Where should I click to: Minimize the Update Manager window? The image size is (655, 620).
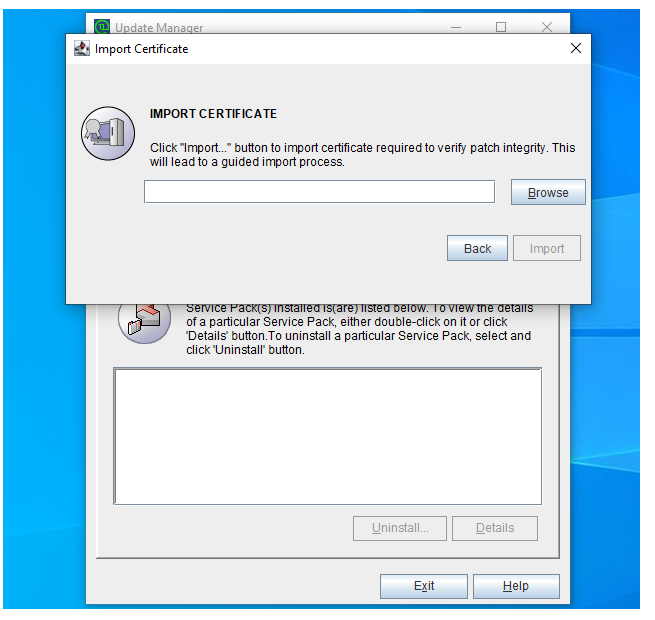(x=456, y=27)
